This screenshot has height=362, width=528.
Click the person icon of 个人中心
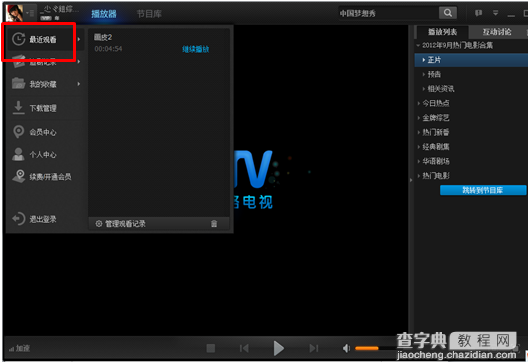[x=18, y=154]
